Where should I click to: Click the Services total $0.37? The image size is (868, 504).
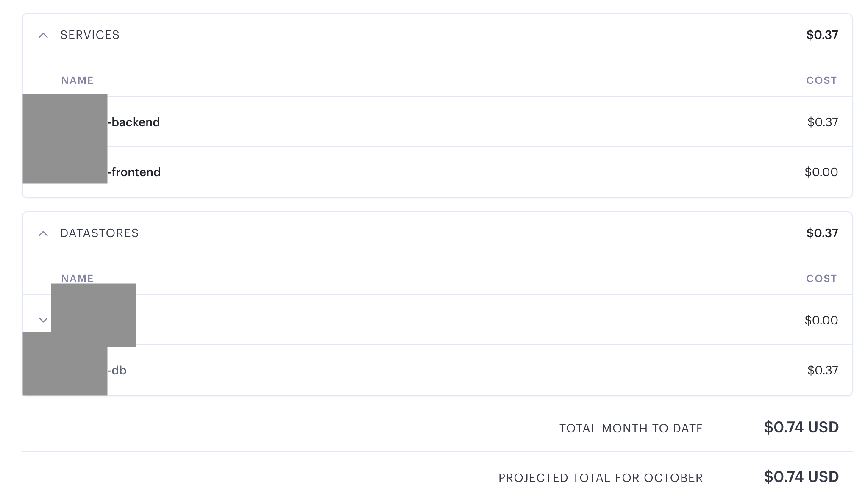[822, 35]
